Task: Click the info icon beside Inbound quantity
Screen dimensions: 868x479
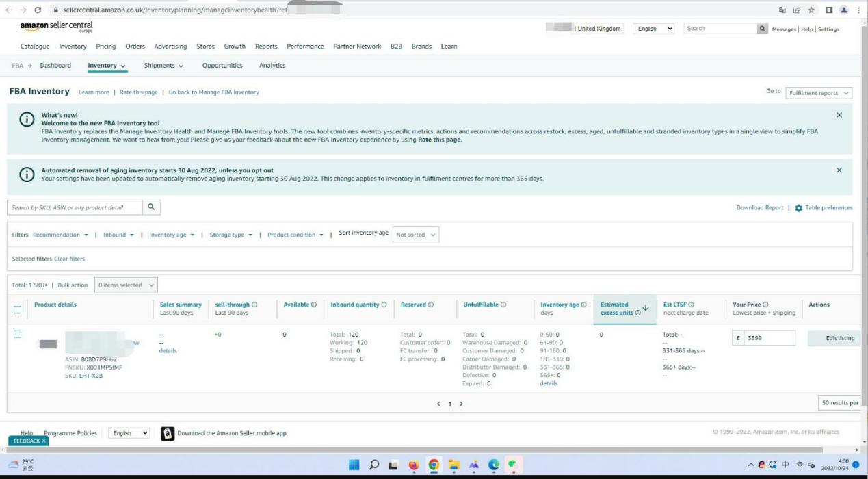Action: [384, 305]
